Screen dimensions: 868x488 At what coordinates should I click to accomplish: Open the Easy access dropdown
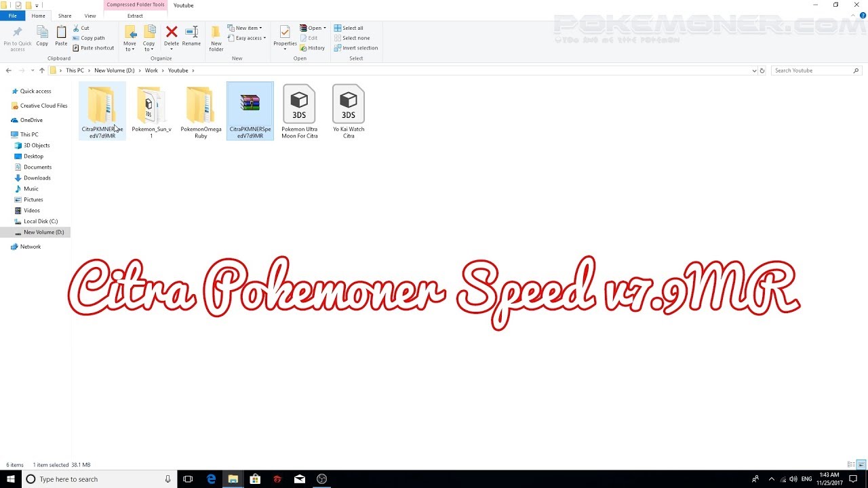[x=247, y=38]
